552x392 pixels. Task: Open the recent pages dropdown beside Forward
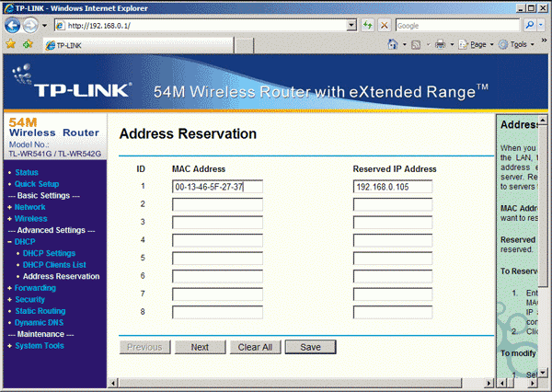coord(45,26)
